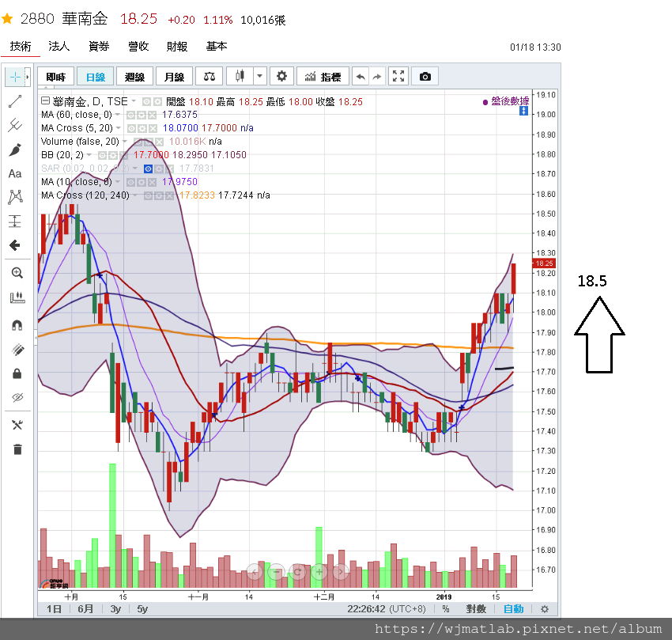Redo the last chart action
672x640 pixels.
[376, 77]
